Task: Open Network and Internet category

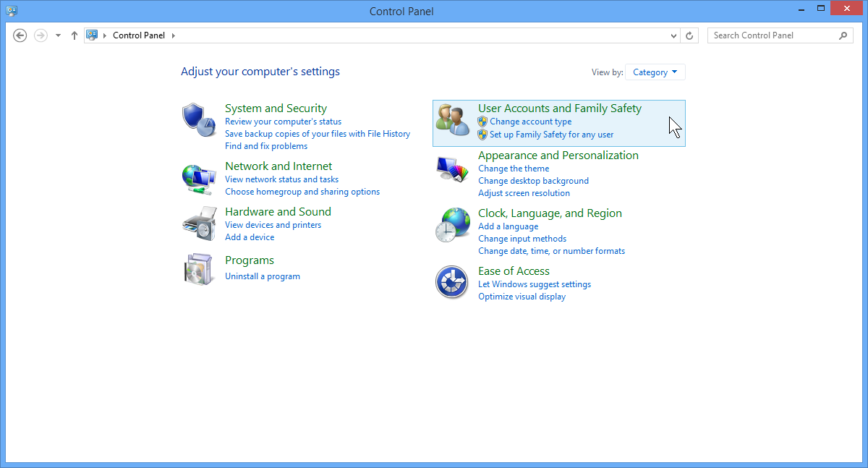Action: (x=278, y=166)
